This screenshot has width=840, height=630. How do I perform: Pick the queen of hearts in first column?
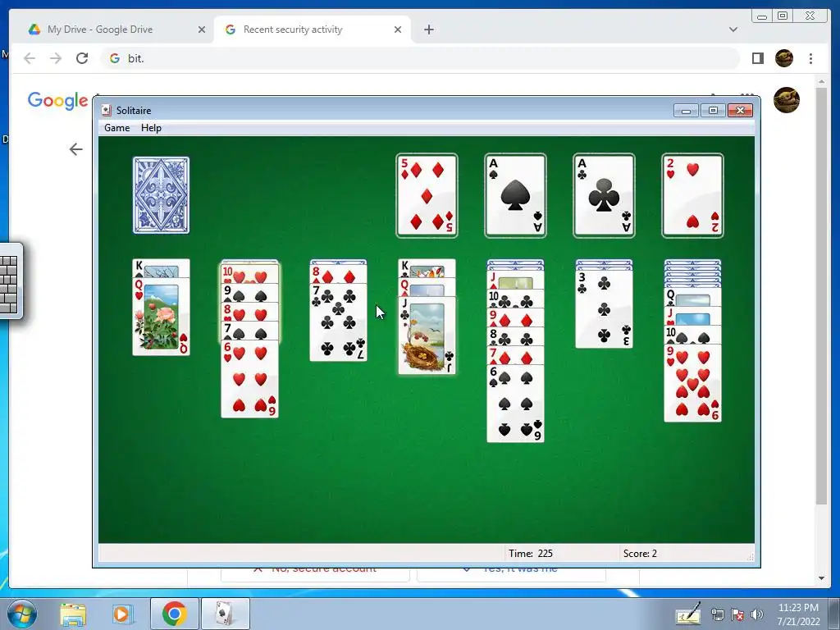[x=161, y=316]
